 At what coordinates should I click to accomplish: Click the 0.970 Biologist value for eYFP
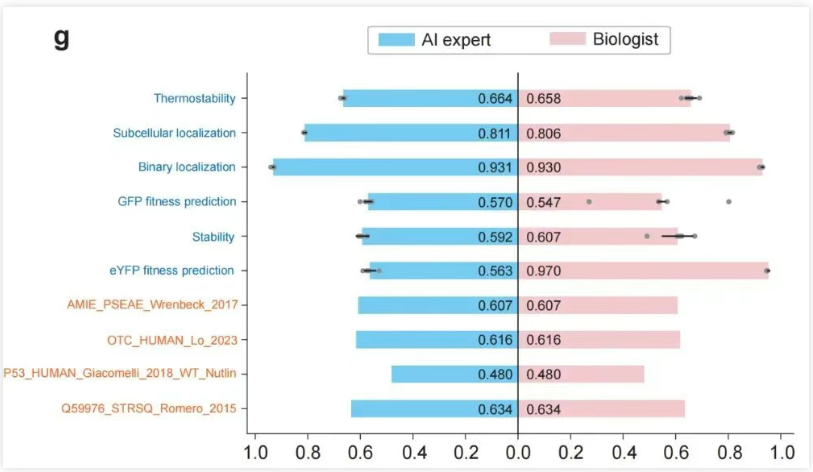pos(544,270)
